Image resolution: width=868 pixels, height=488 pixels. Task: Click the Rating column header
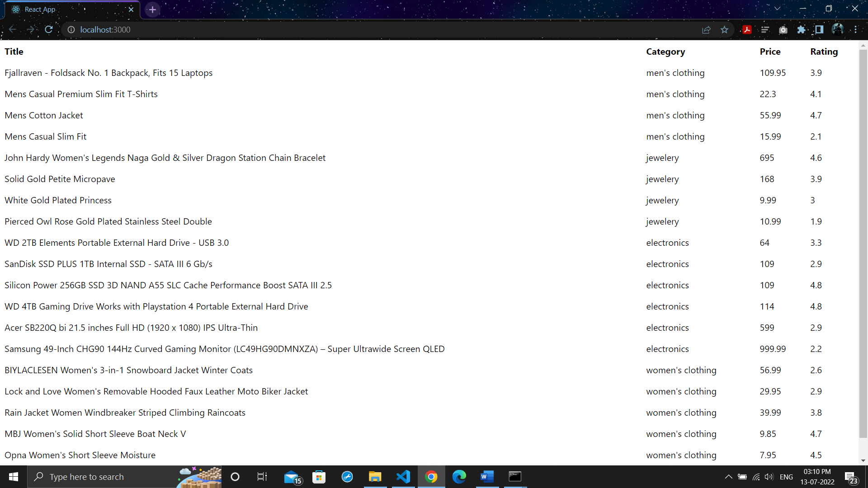tap(824, 52)
